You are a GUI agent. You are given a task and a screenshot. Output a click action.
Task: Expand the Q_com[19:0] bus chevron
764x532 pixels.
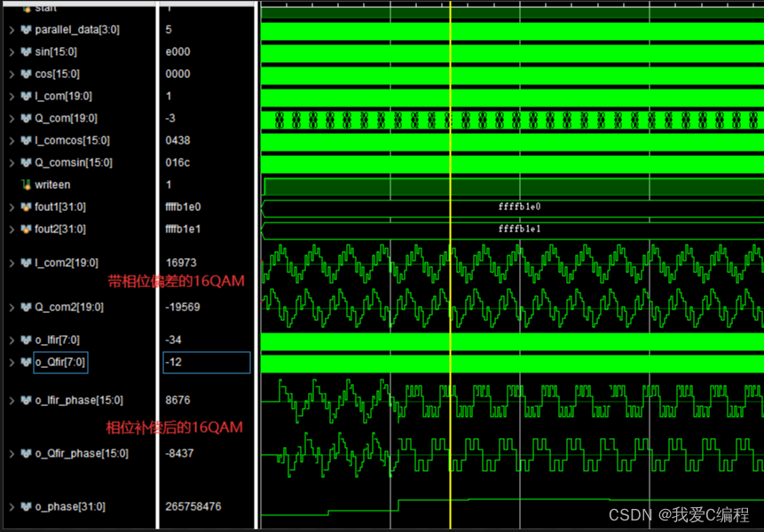point(12,118)
